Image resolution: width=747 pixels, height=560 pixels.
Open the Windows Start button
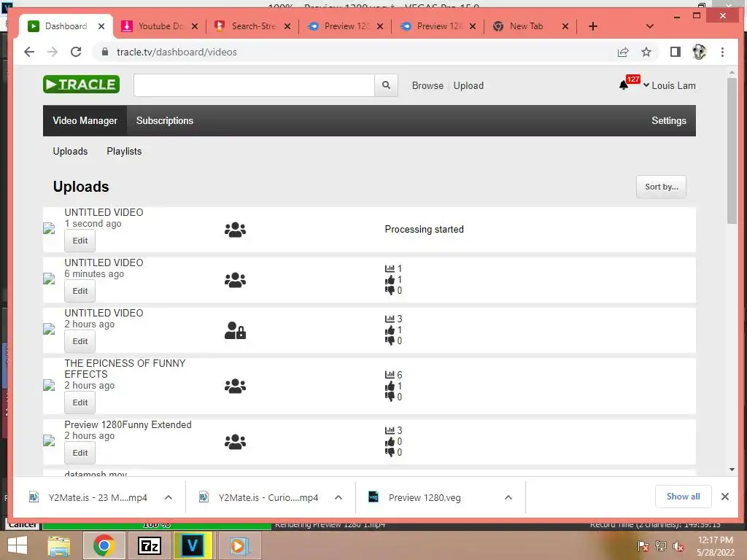(x=18, y=545)
